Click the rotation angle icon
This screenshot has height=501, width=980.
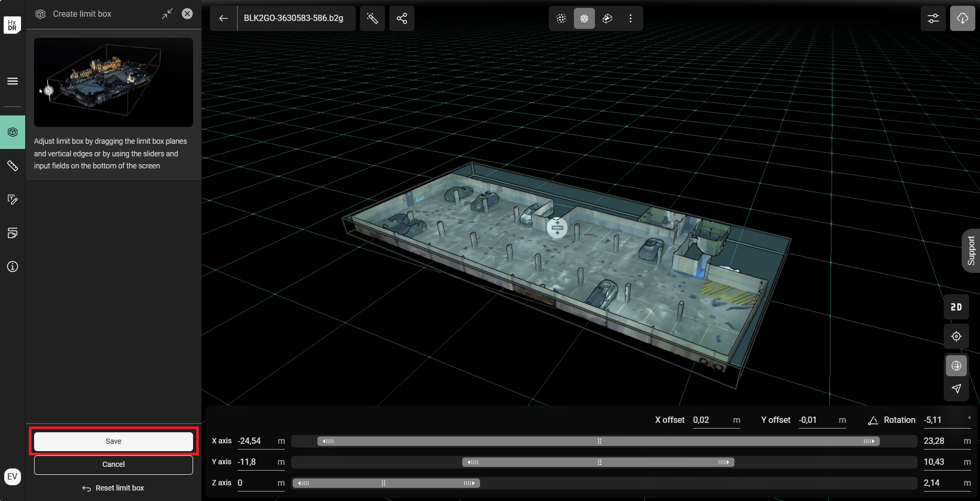(x=873, y=420)
